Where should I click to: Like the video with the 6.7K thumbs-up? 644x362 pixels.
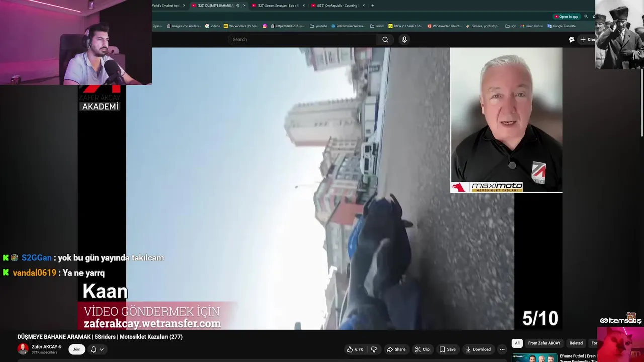(x=356, y=349)
